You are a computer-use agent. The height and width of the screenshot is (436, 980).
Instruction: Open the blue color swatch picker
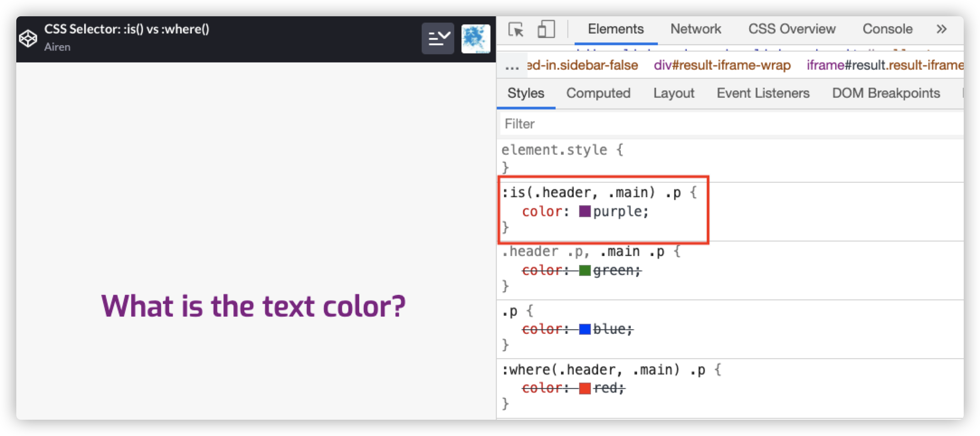(x=585, y=329)
